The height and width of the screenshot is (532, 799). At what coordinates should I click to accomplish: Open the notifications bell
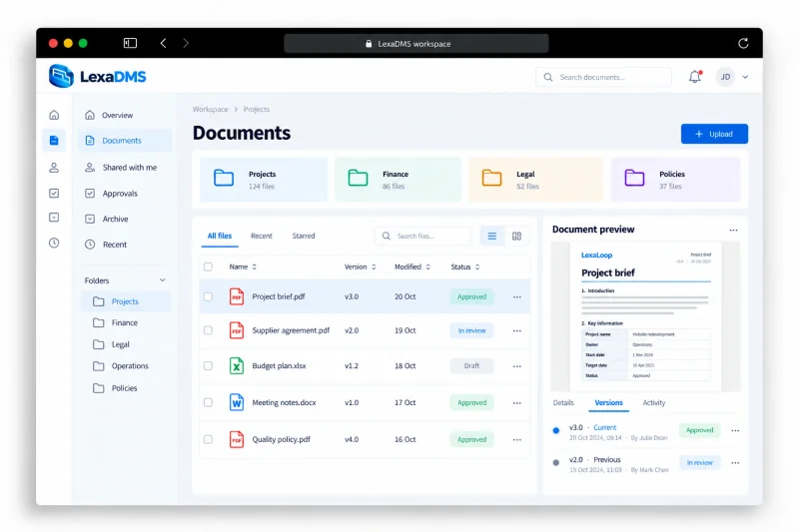pyautogui.click(x=695, y=77)
